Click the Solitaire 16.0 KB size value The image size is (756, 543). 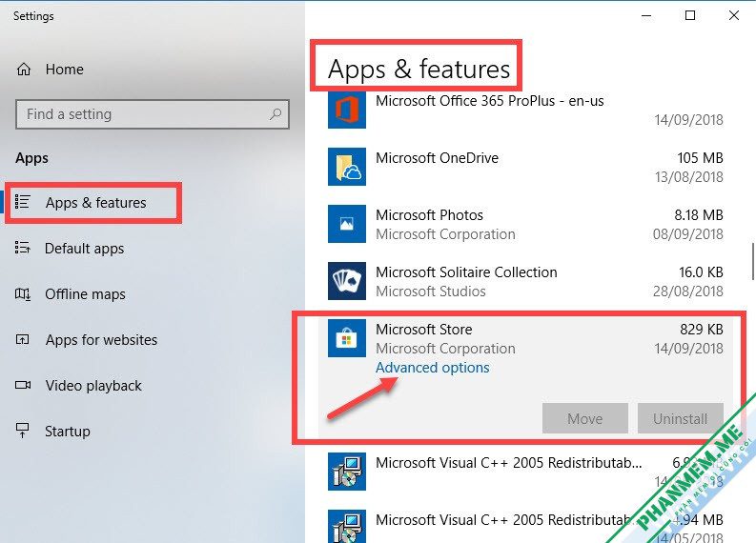click(701, 272)
